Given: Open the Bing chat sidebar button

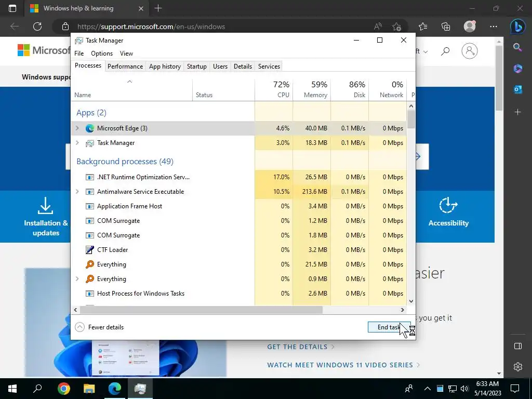Looking at the screenshot, I should tap(517, 26).
